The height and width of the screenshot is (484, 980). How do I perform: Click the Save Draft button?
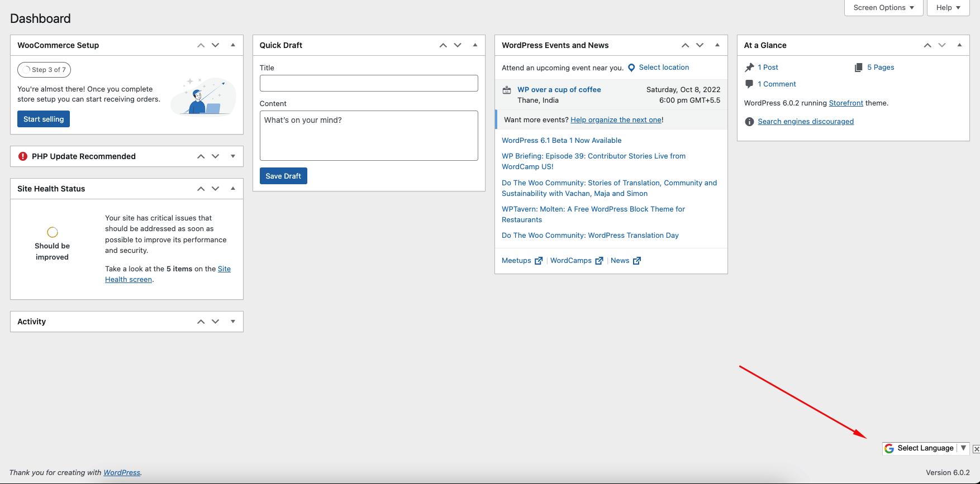(283, 176)
